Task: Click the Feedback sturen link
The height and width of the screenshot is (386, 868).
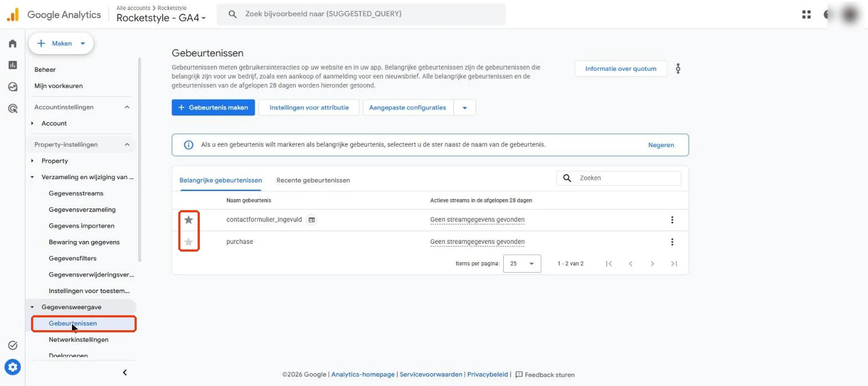Action: (x=545, y=374)
